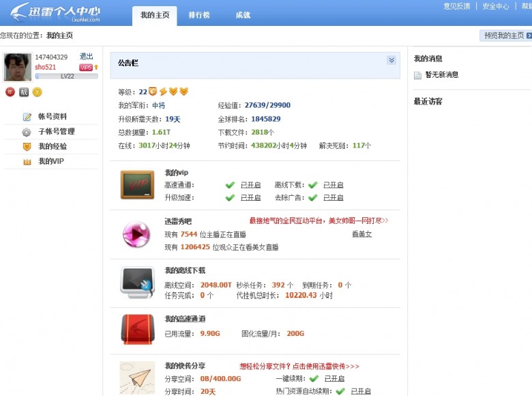Click the 暂无新消息 message text
This screenshot has width=532, height=396.
(442, 74)
